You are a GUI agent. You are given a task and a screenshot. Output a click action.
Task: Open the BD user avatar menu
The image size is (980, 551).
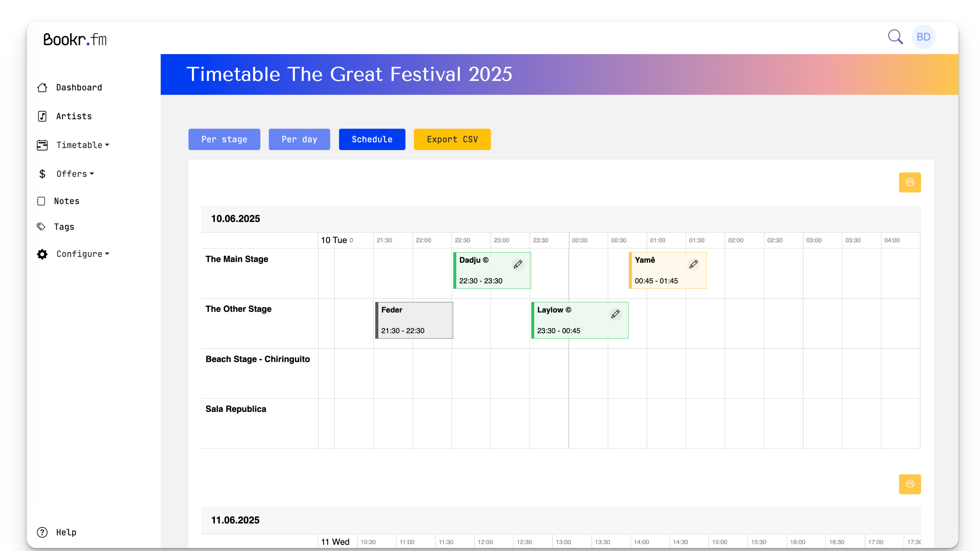pyautogui.click(x=923, y=37)
